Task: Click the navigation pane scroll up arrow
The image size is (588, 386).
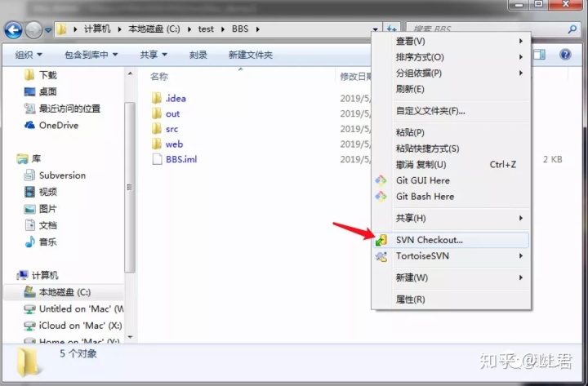Action: click(x=130, y=73)
